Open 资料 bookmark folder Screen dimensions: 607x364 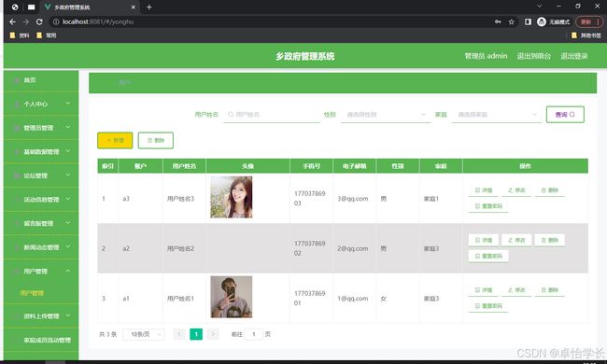click(x=20, y=35)
